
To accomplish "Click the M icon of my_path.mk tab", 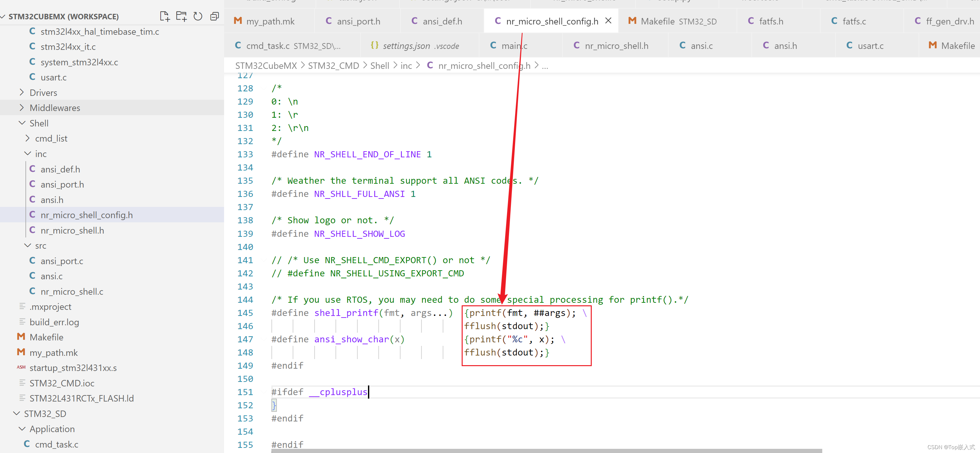I will (238, 21).
